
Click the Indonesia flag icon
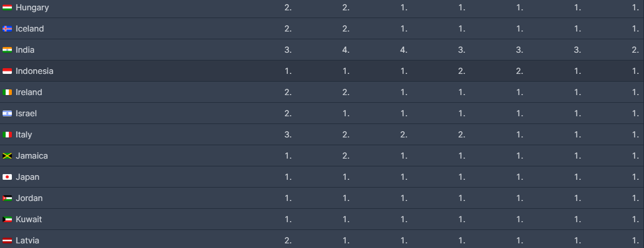7,71
